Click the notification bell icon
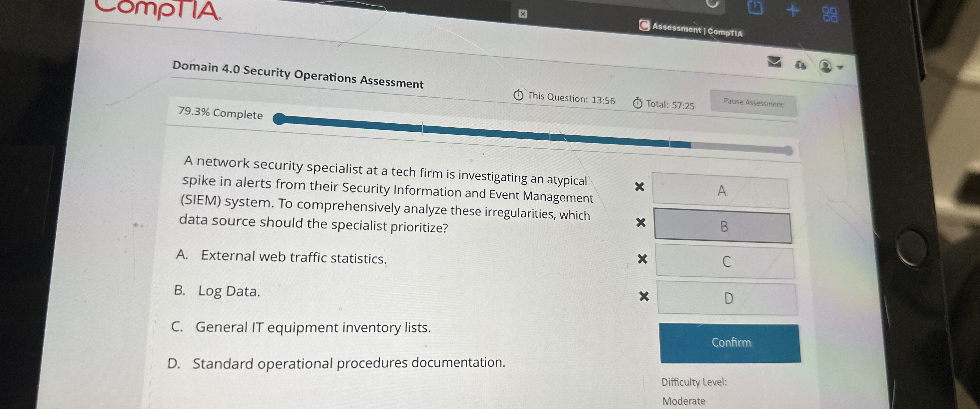980x409 pixels. pos(800,65)
